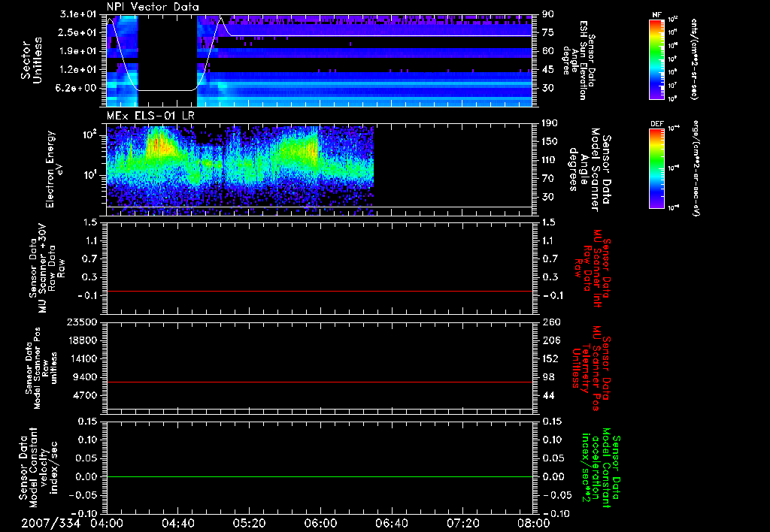Click the 08:00 time axis label
The width and height of the screenshot is (770, 532).
pyautogui.click(x=534, y=523)
